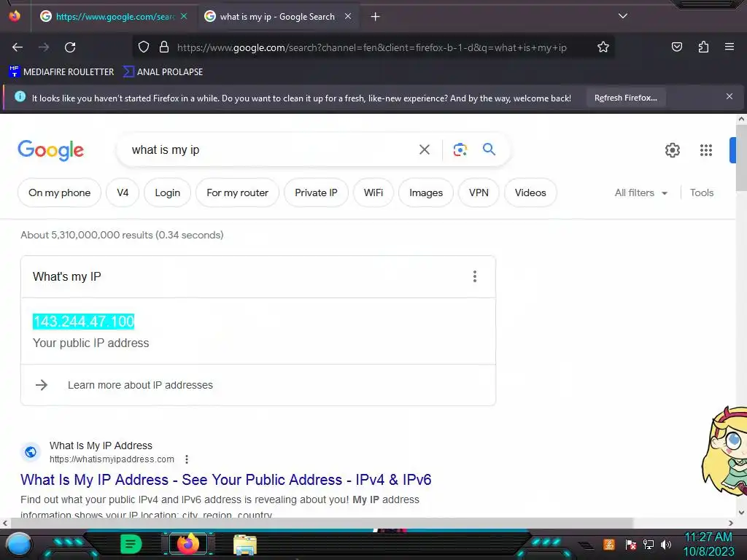Image resolution: width=747 pixels, height=560 pixels.
Task: Select the 'On my phone' filter chip
Action: pyautogui.click(x=60, y=192)
